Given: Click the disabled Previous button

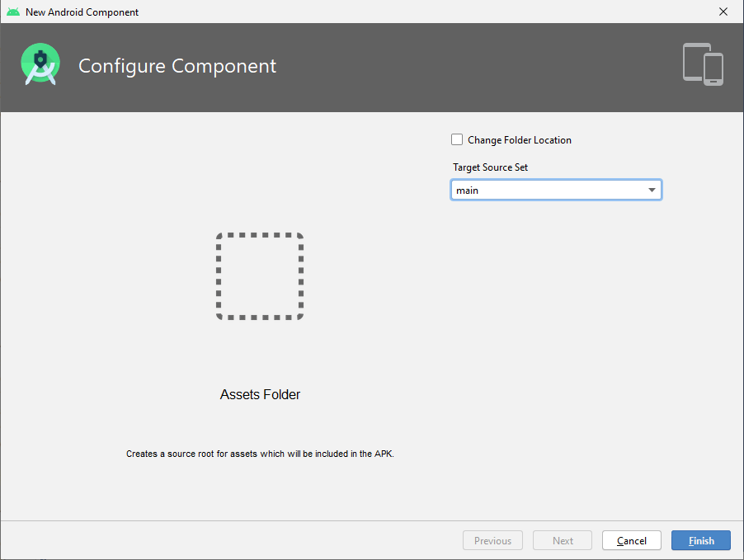Looking at the screenshot, I should click(492, 540).
